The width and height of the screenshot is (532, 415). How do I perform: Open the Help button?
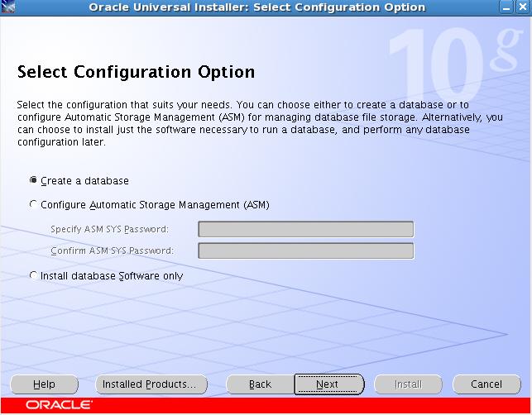(44, 384)
